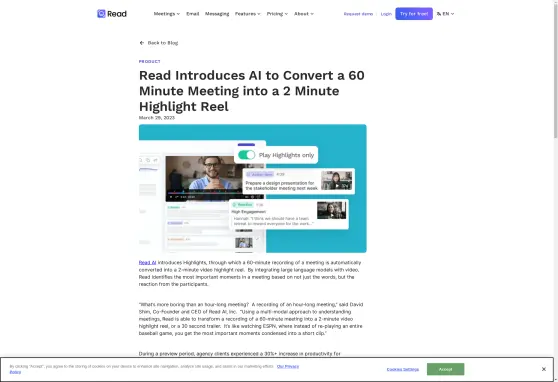Toggle the Play Highlights only switch
The image size is (558, 382).
tap(246, 155)
